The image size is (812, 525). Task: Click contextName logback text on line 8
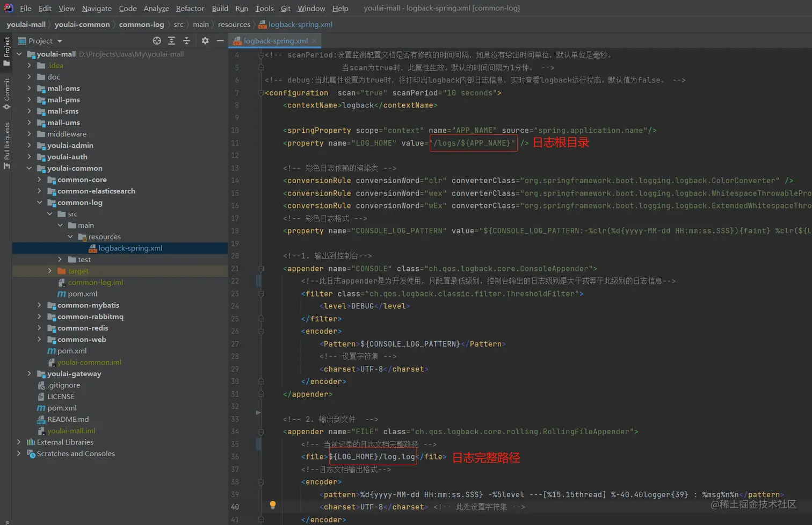point(358,105)
